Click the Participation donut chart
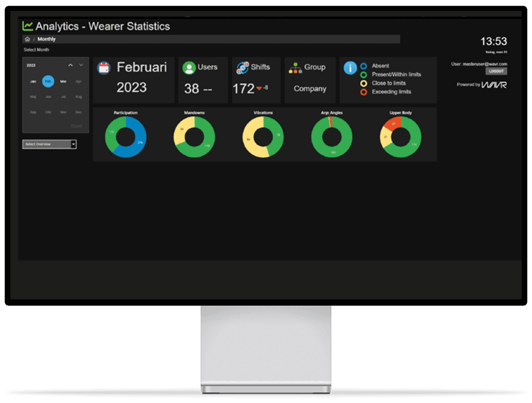The image size is (532, 403). [125, 137]
